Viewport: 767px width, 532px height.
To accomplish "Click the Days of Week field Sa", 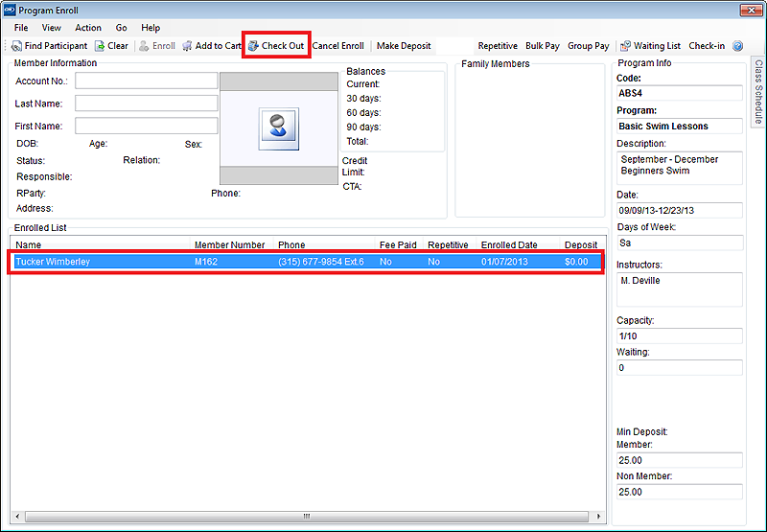I will [680, 243].
